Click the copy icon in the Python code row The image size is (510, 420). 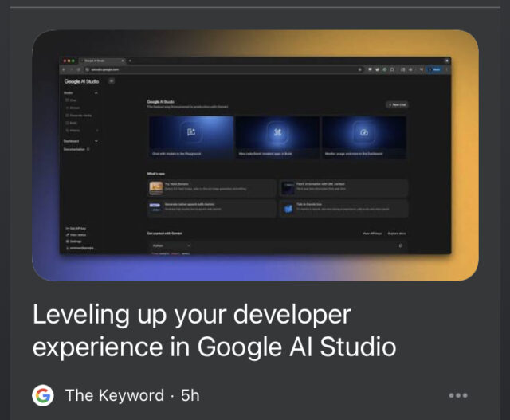coord(400,245)
